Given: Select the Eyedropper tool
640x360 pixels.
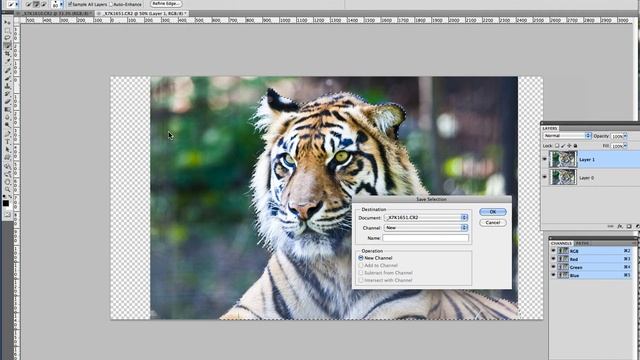Looking at the screenshot, I should coord(7,61).
